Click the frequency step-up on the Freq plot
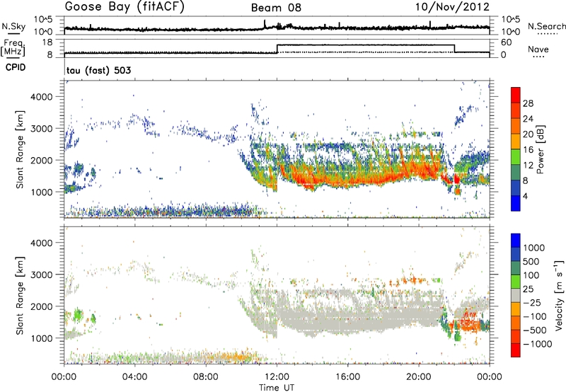This screenshot has height=392, width=566. tap(277, 49)
